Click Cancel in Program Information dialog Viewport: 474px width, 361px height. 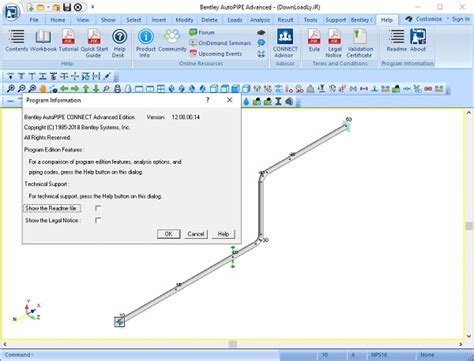click(x=196, y=234)
